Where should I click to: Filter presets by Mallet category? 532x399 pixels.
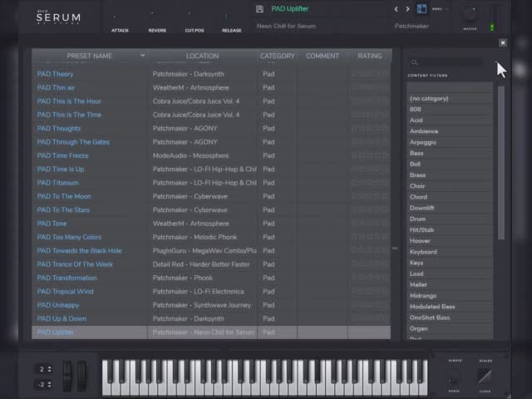[x=450, y=284]
